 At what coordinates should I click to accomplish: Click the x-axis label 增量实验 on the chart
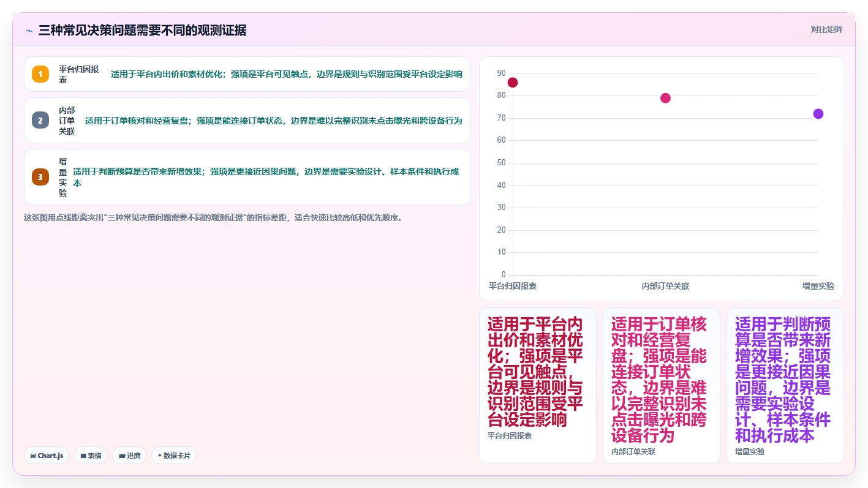818,286
